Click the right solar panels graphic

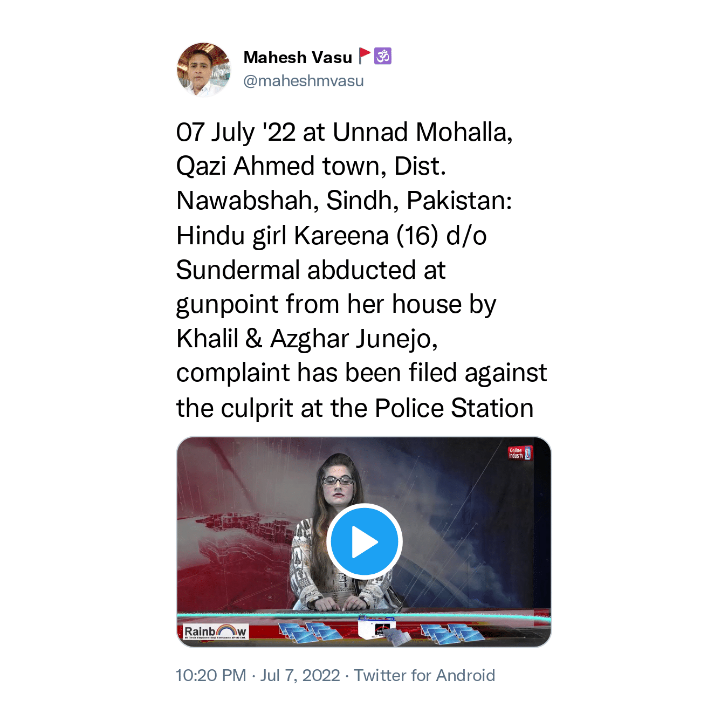click(452, 633)
